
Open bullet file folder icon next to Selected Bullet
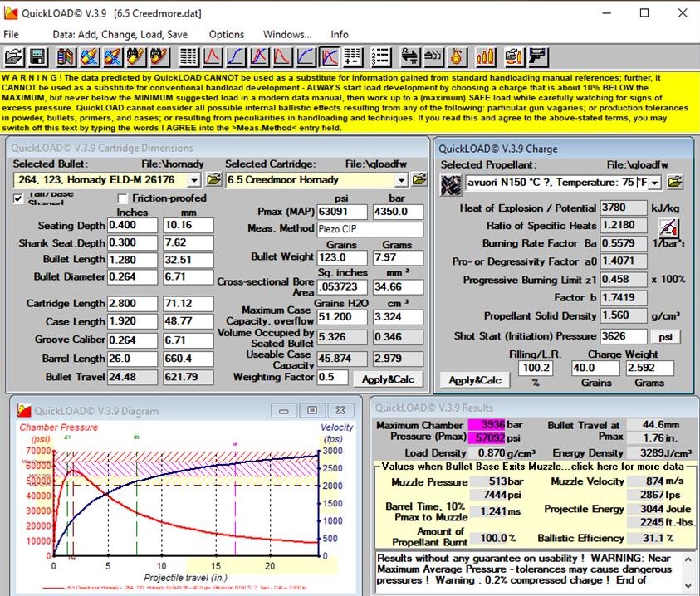click(x=214, y=180)
